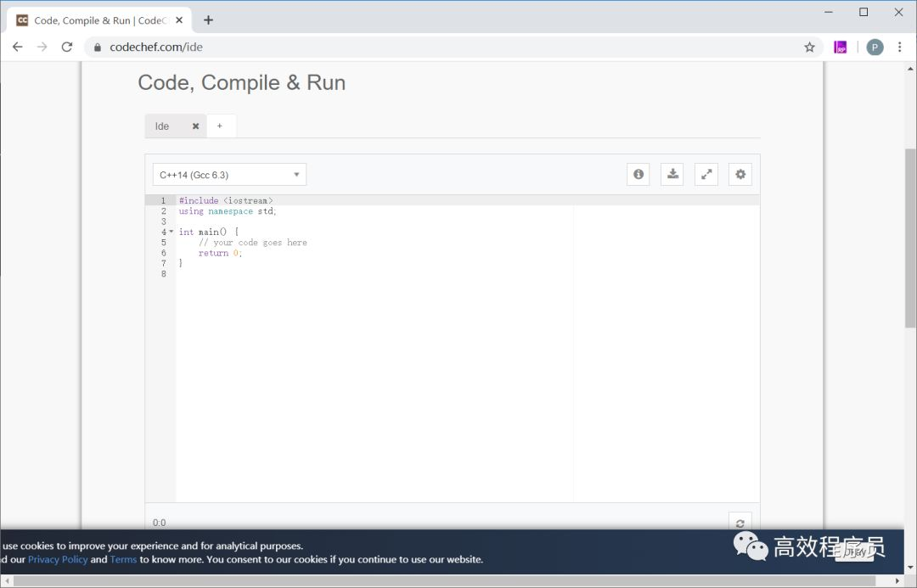917x588 pixels.
Task: Open a new browser tab
Action: click(208, 20)
